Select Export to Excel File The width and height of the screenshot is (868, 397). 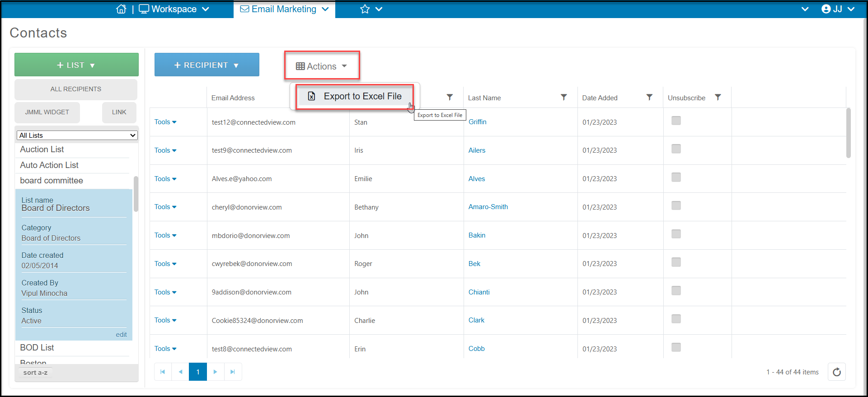[355, 96]
